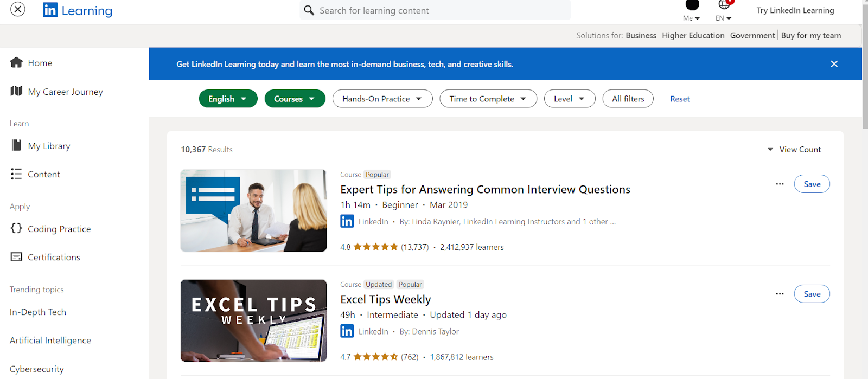Open the Artificial Intelligence trending topic

(50, 340)
